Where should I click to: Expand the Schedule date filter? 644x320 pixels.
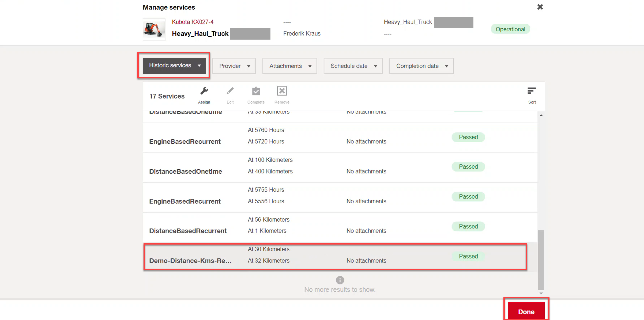click(353, 66)
